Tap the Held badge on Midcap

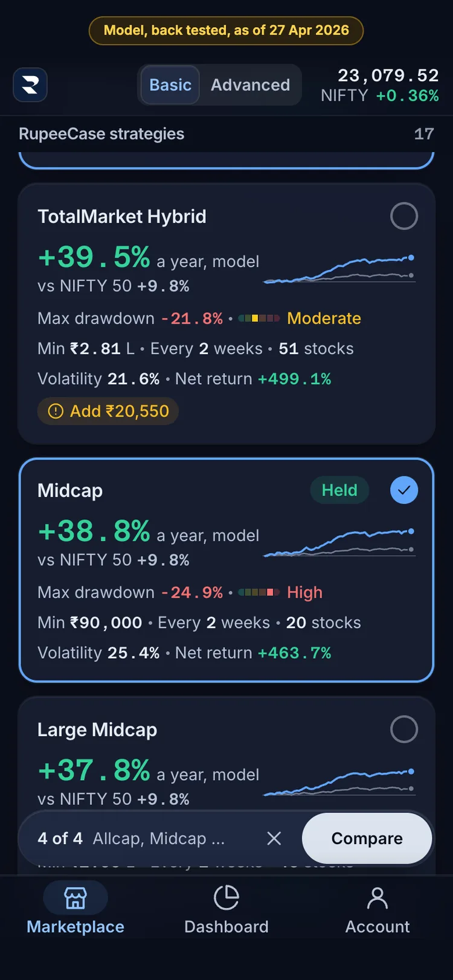tap(339, 490)
